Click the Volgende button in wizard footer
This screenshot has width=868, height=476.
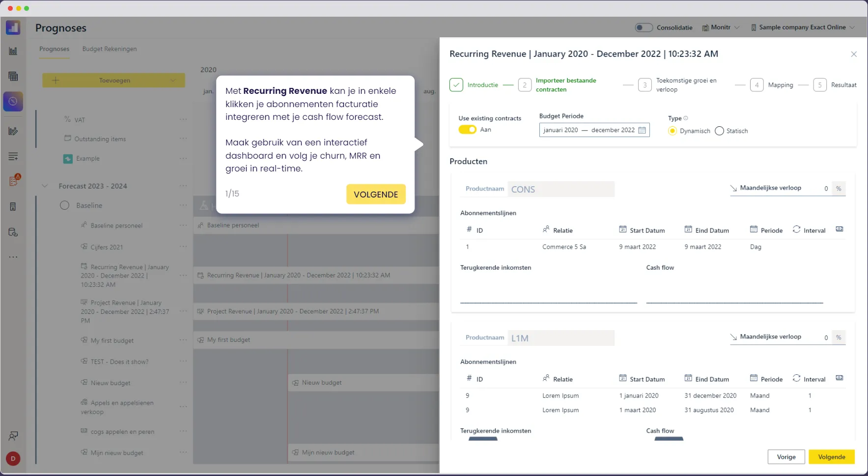pos(832,457)
